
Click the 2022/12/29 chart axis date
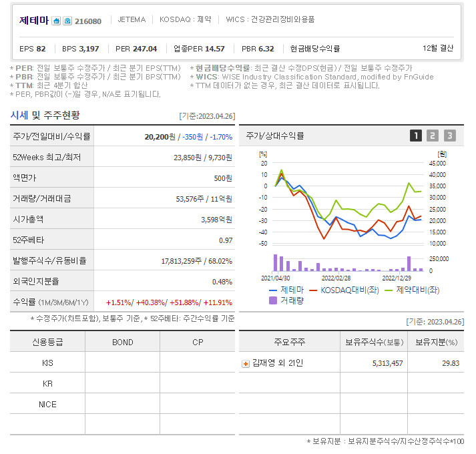tap(397, 278)
